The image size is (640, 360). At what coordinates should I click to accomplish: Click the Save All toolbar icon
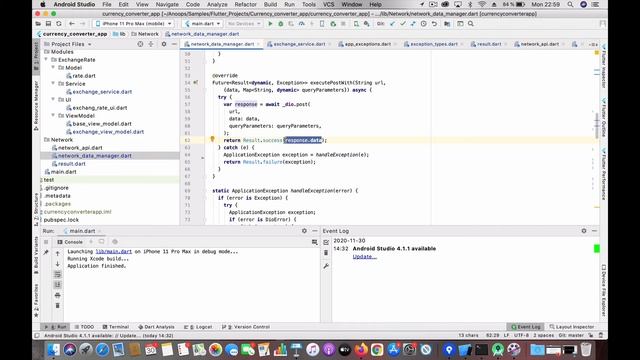point(48,24)
